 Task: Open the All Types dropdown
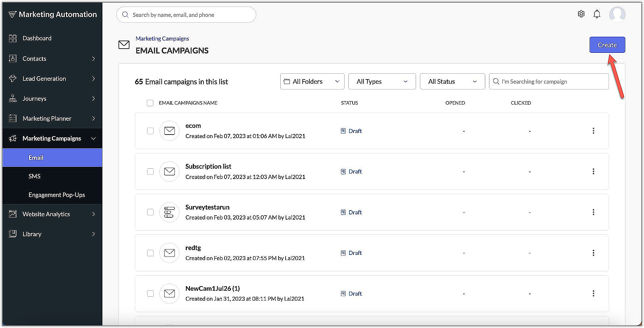point(382,81)
